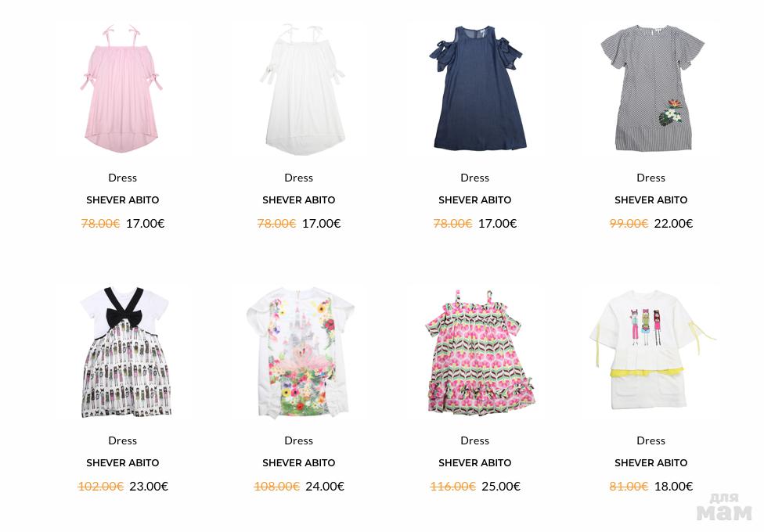Click SHEVER ABITO under the yellow trim dress

point(651,463)
